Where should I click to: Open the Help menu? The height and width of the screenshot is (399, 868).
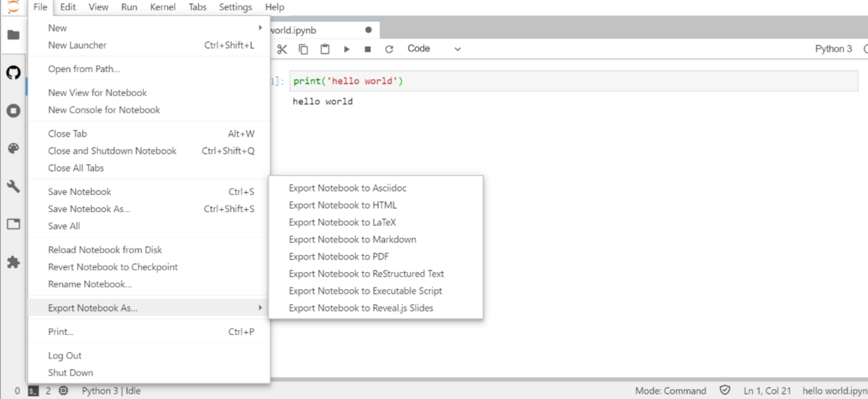click(274, 7)
